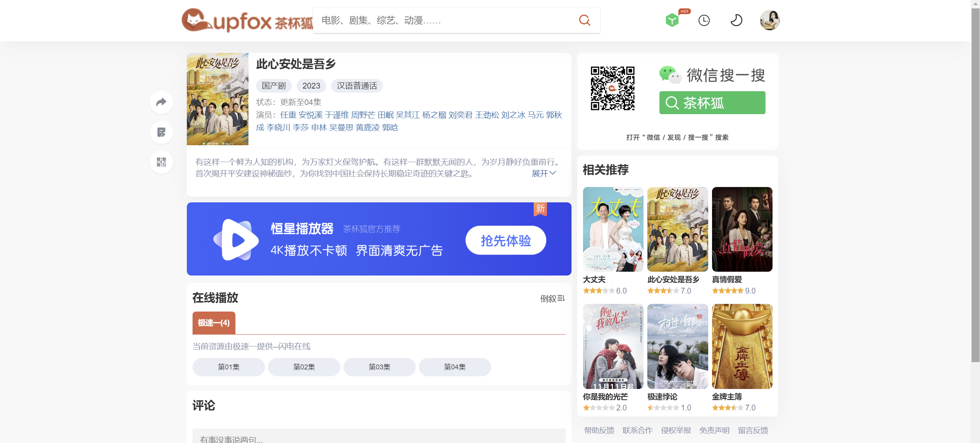Open watch history clock icon
Image resolution: width=980 pixels, height=443 pixels.
pyautogui.click(x=704, y=20)
